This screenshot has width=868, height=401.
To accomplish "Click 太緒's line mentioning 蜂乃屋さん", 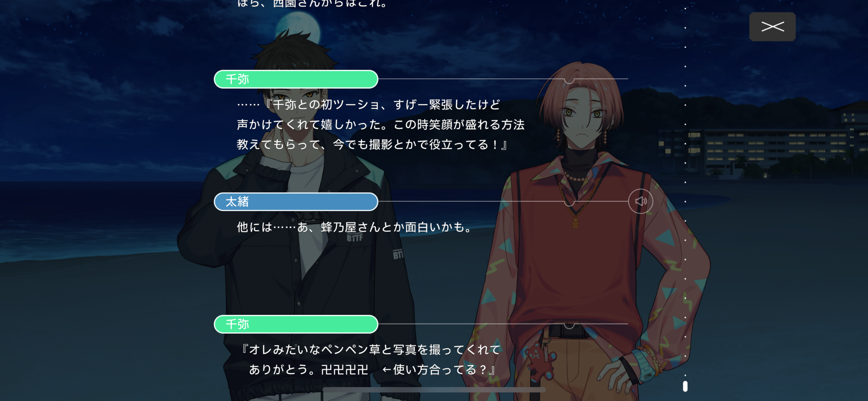I will (355, 227).
